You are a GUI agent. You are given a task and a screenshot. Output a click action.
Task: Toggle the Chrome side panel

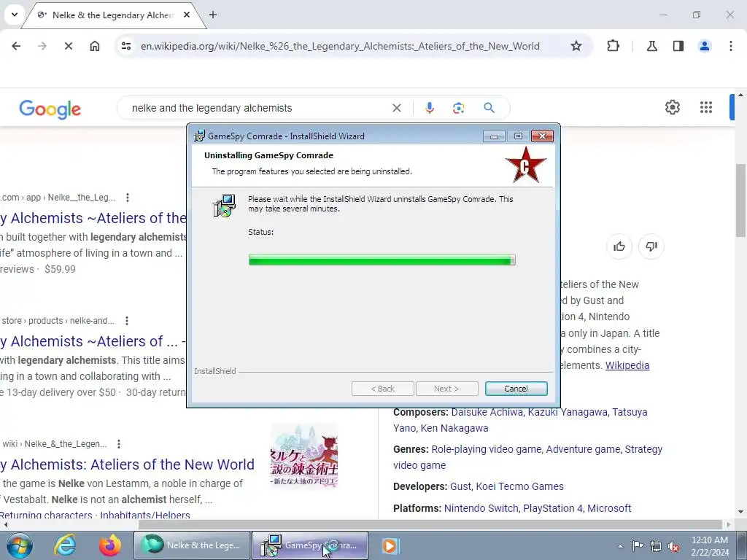point(678,46)
